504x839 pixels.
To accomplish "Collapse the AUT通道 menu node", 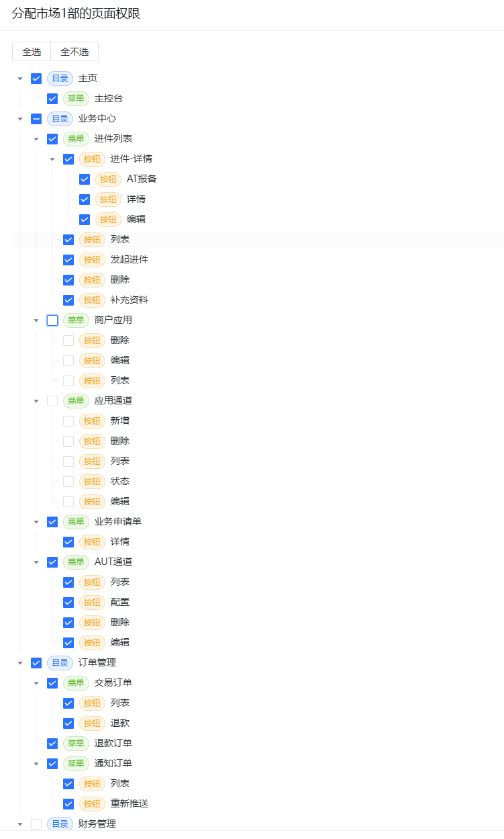I will pos(36,562).
